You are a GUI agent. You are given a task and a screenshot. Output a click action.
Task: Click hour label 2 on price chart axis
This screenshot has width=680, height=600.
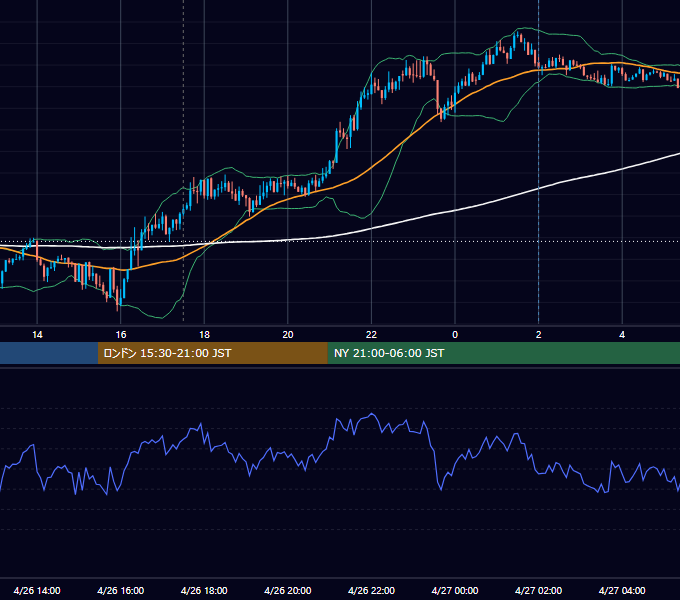coord(539,335)
